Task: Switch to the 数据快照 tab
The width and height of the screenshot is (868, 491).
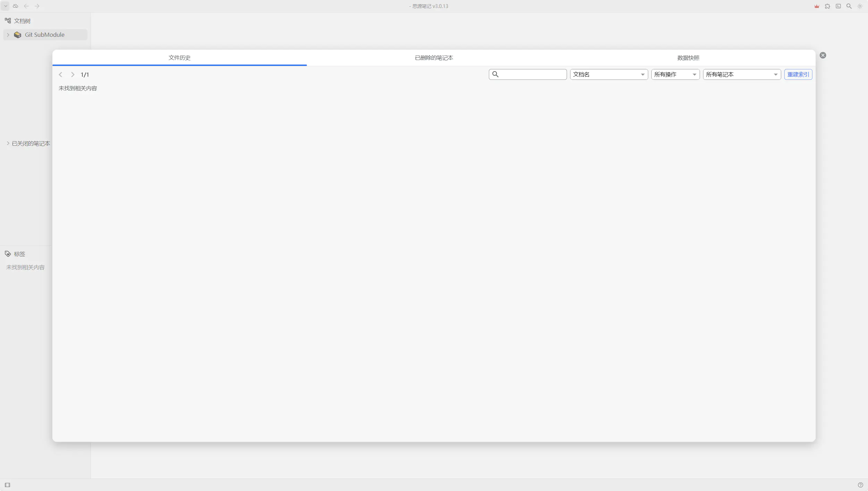Action: tap(688, 58)
